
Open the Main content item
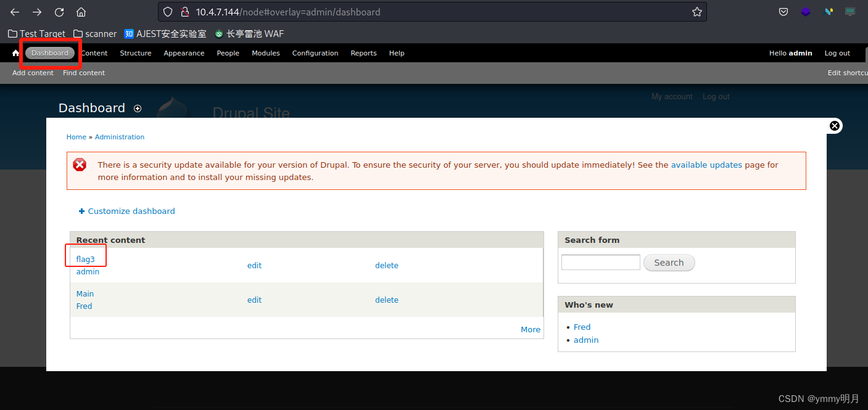pyautogui.click(x=85, y=293)
